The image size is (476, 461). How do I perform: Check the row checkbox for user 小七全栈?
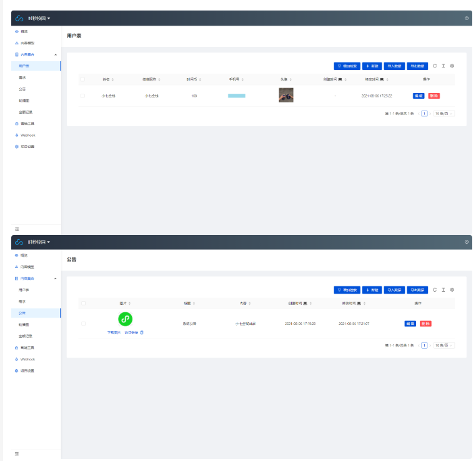pos(82,96)
